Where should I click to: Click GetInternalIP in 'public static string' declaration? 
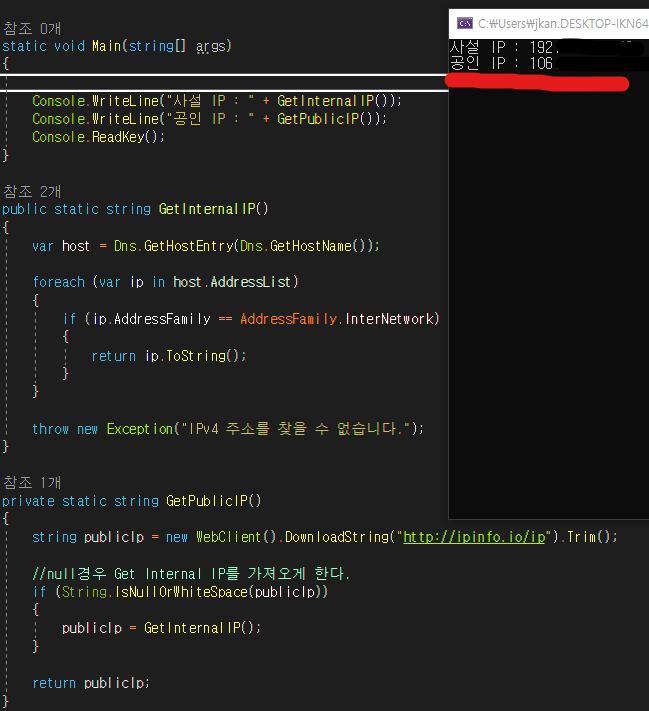207,209
